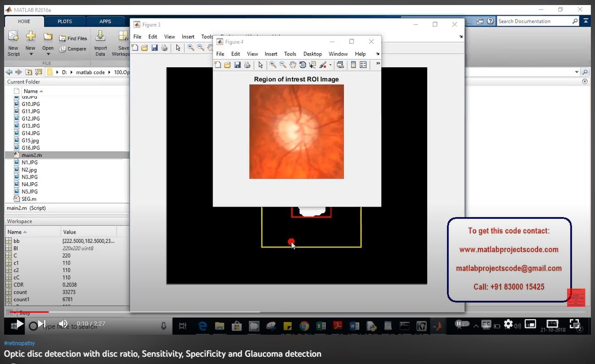The image size is (595, 364).
Task: Enter video full screen mode
Action: pos(574,324)
